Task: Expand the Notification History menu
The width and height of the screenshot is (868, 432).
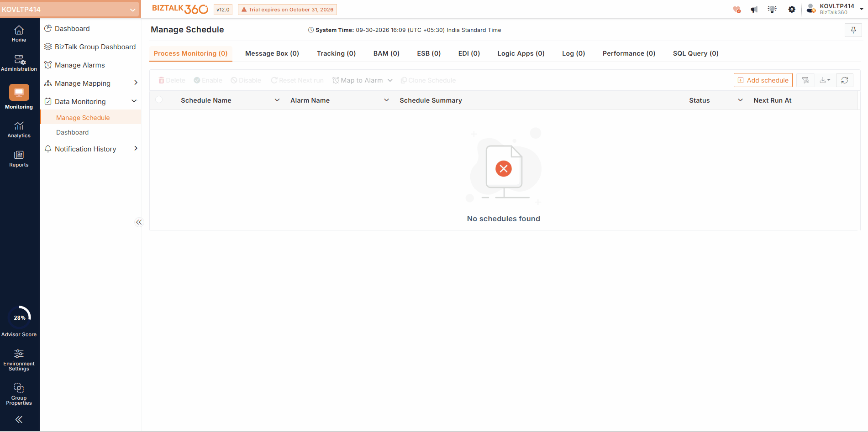Action: [x=91, y=149]
